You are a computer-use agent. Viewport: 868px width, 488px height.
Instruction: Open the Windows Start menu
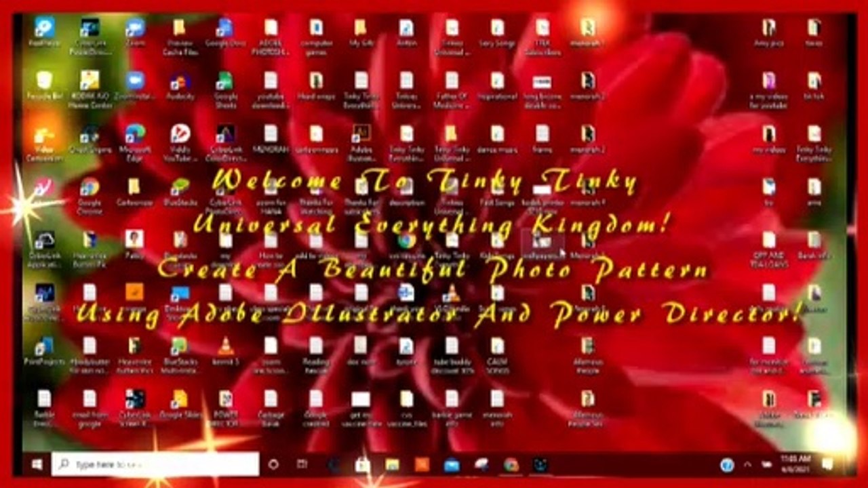(x=37, y=464)
